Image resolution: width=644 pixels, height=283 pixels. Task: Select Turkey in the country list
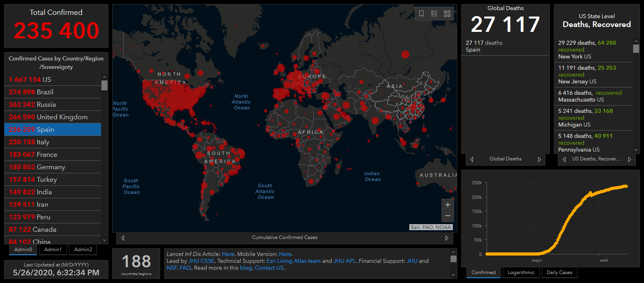click(53, 179)
